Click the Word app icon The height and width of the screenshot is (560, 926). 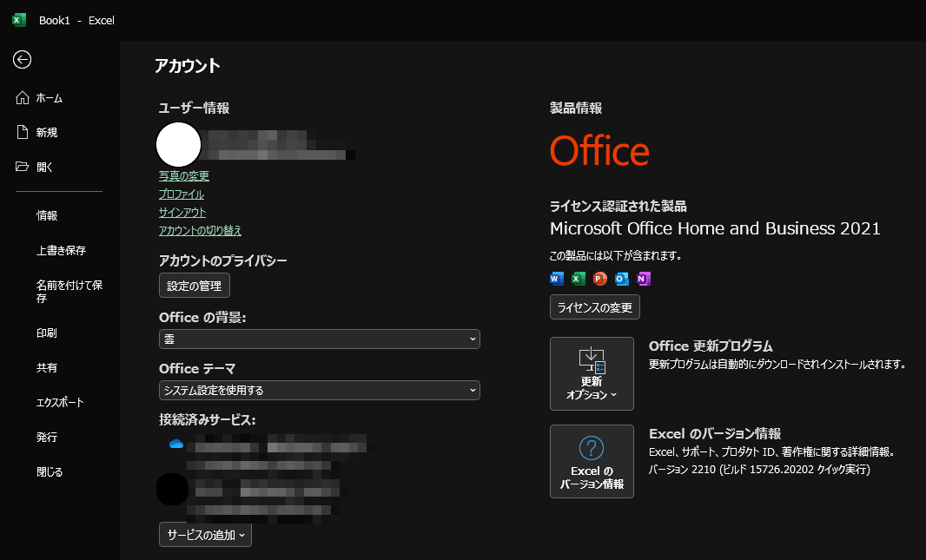[556, 279]
